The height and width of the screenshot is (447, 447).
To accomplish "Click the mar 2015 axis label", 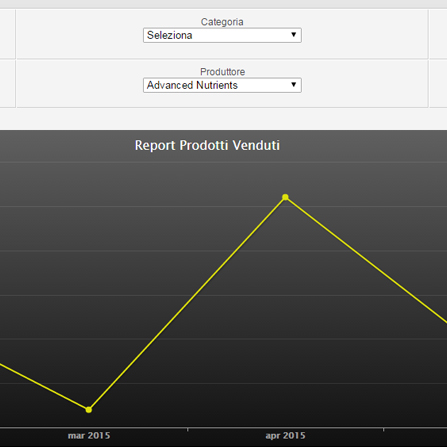I will click(x=89, y=436).
